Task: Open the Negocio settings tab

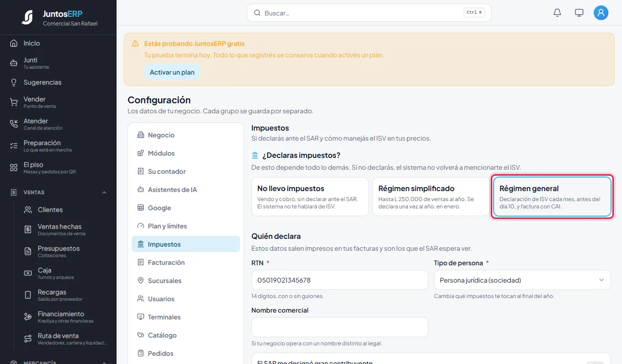Action: (x=186, y=135)
